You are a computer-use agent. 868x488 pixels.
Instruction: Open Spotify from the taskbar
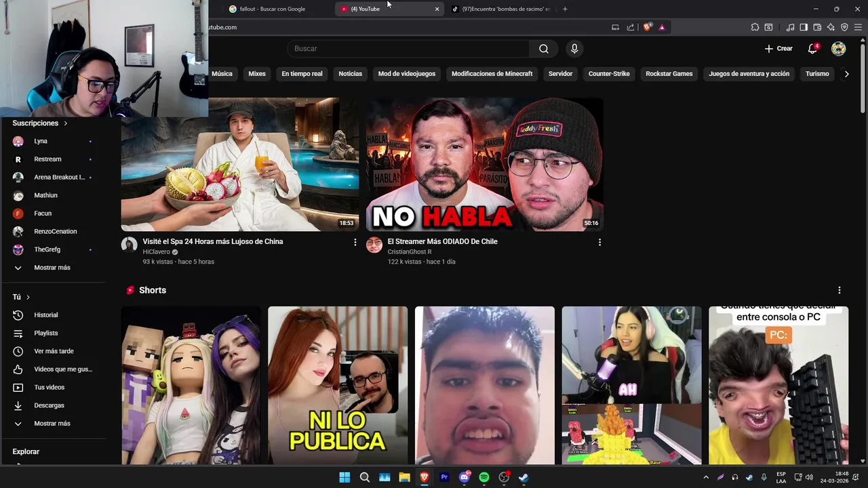point(484,477)
